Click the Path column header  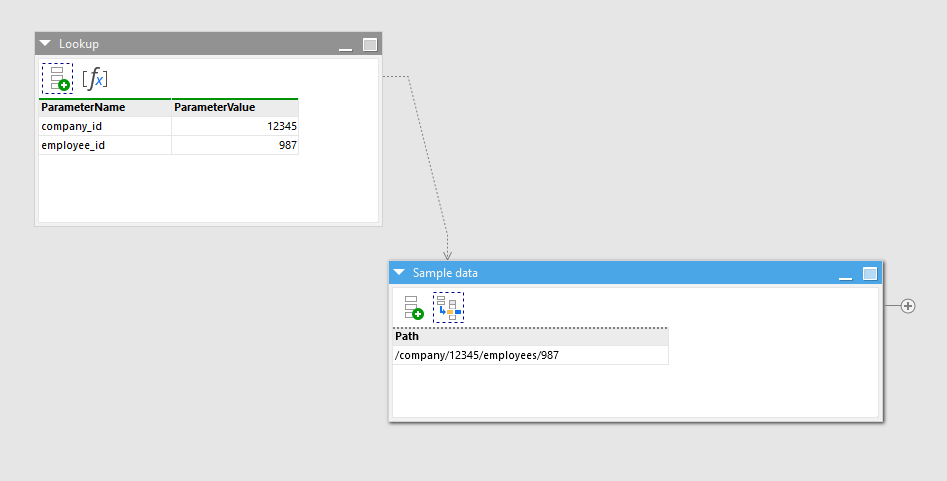click(x=529, y=336)
